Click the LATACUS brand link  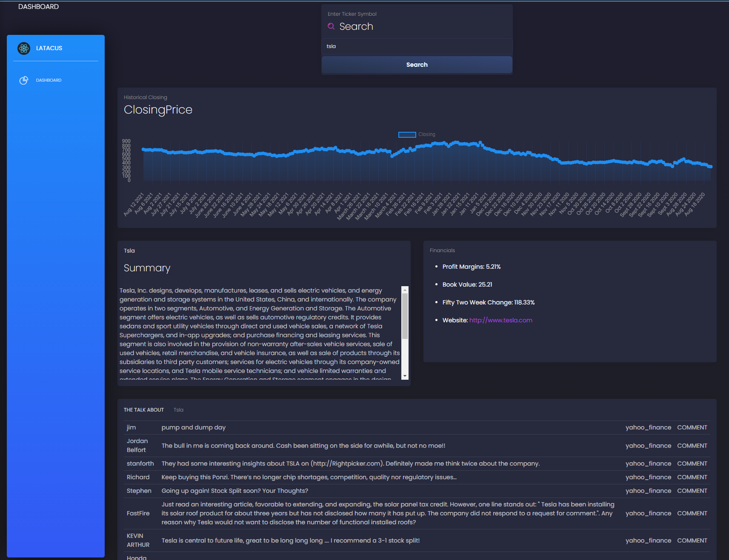pyautogui.click(x=49, y=48)
